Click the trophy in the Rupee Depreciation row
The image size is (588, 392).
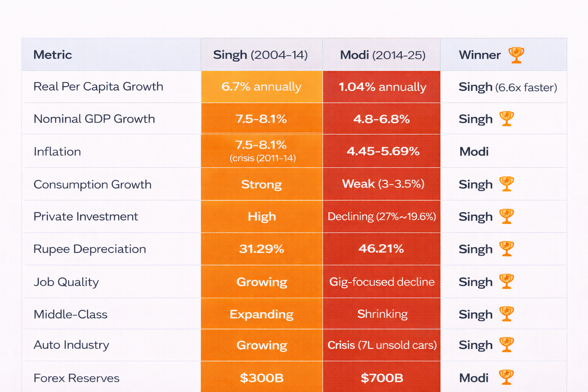pyautogui.click(x=506, y=249)
